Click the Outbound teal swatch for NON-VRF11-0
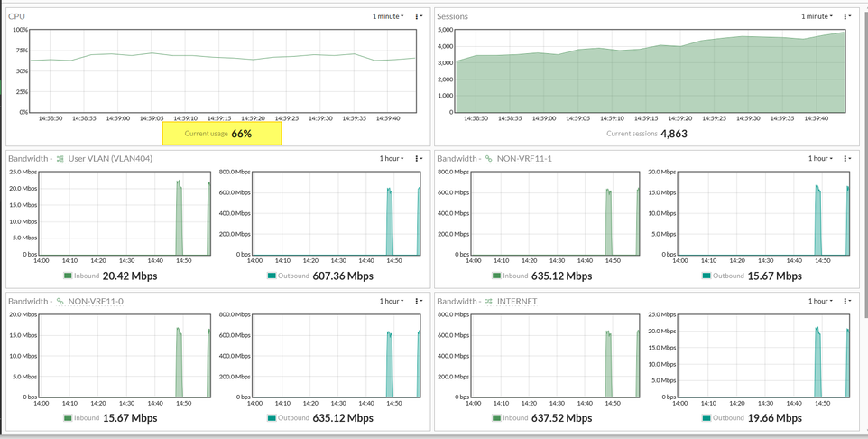The width and height of the screenshot is (868, 439). point(272,418)
